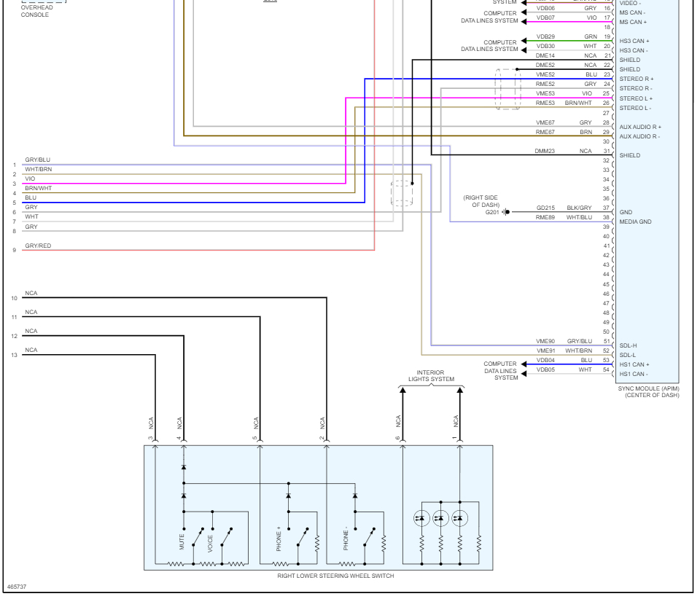Screen dimensions: 700x607
Task: Click the AUX AUDIO R + pin label
Action: [640, 127]
